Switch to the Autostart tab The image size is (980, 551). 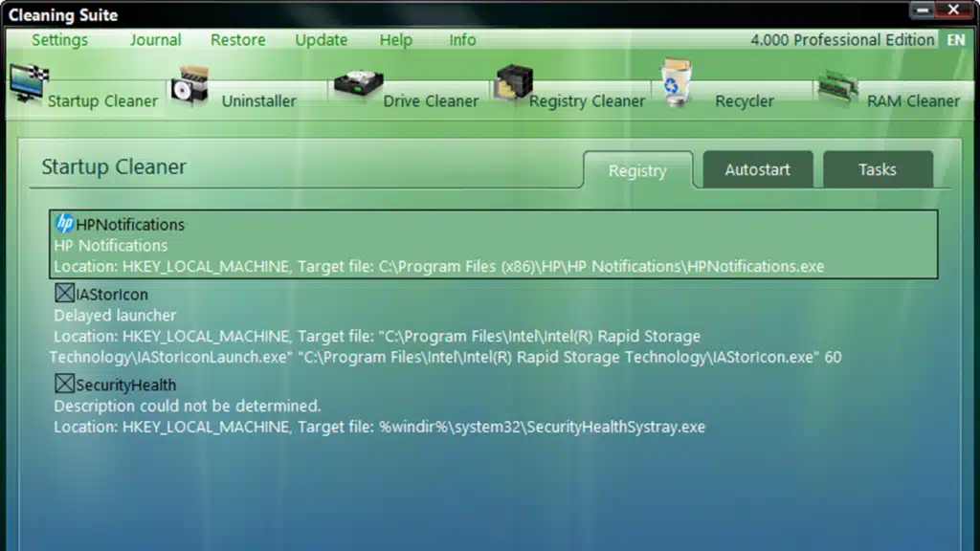[x=758, y=169]
